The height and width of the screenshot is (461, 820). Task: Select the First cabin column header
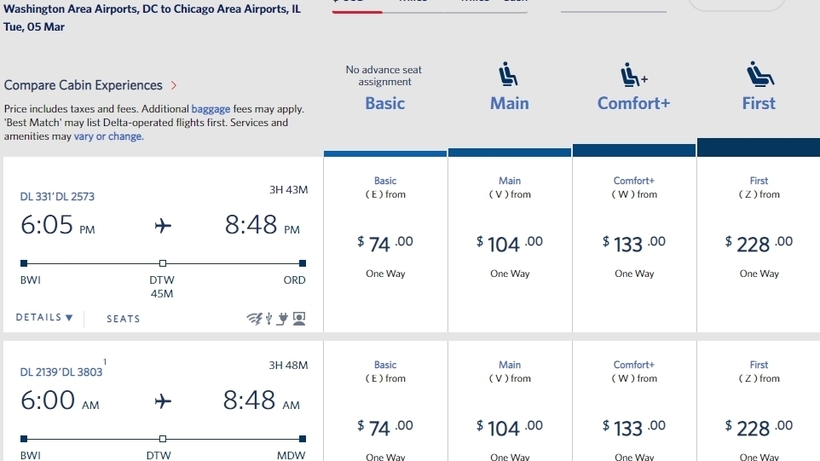coord(758,103)
